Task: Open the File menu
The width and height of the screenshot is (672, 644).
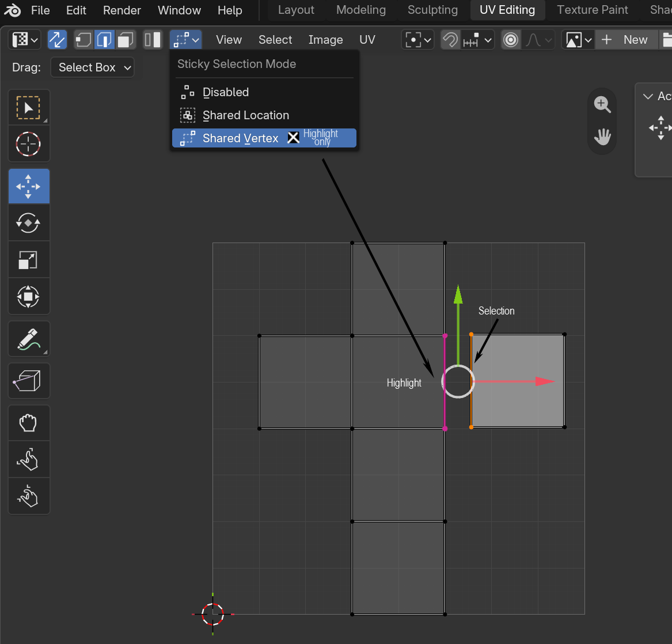Action: click(40, 10)
